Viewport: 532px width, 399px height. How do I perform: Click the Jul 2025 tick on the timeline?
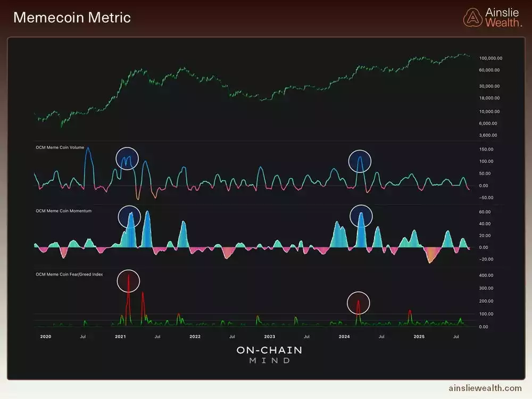[456, 336]
